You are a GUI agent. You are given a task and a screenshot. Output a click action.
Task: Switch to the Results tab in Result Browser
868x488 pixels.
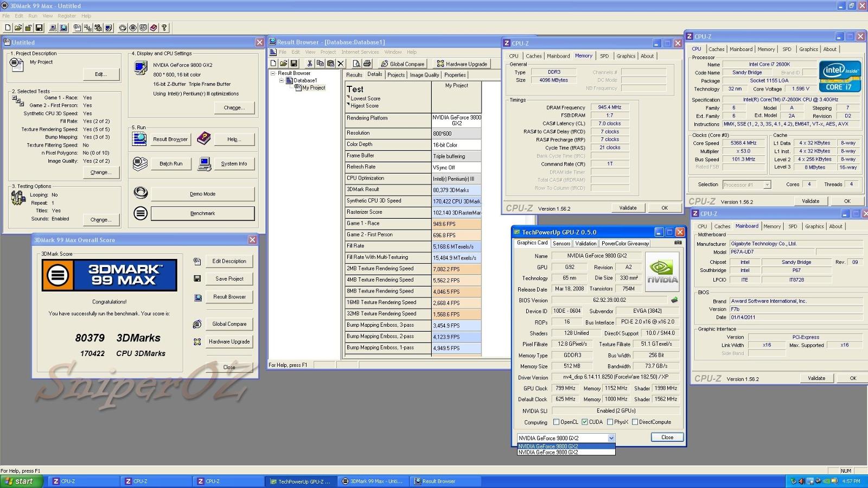[x=354, y=75]
